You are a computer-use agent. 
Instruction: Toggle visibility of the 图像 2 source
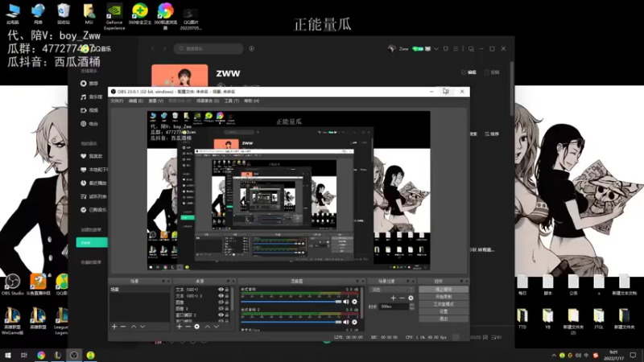221,308
